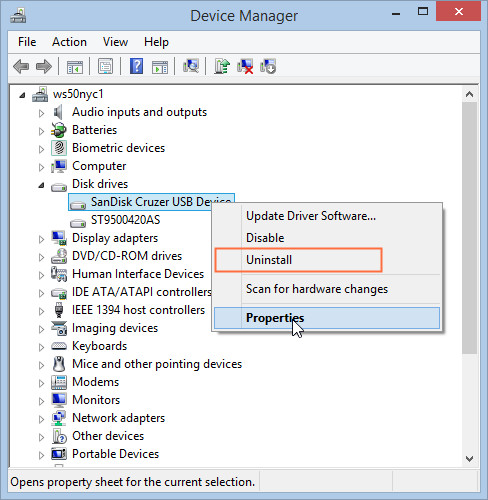488x500 pixels.
Task: Click the Update driver software toolbar icon
Action: (x=222, y=66)
